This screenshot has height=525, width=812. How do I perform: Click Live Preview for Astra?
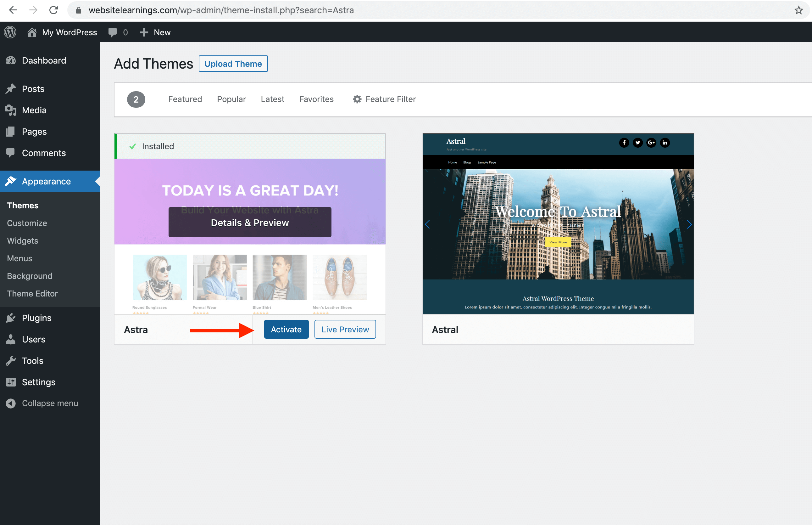pyautogui.click(x=345, y=329)
